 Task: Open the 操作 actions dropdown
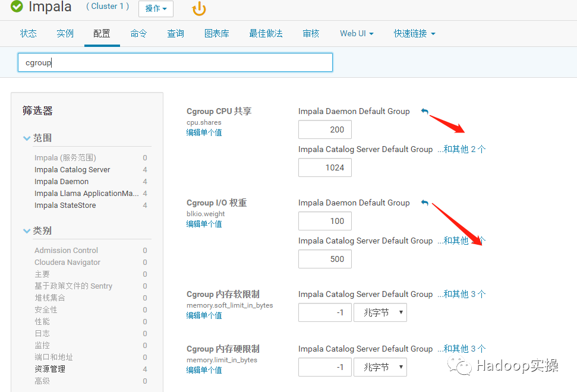pyautogui.click(x=156, y=8)
